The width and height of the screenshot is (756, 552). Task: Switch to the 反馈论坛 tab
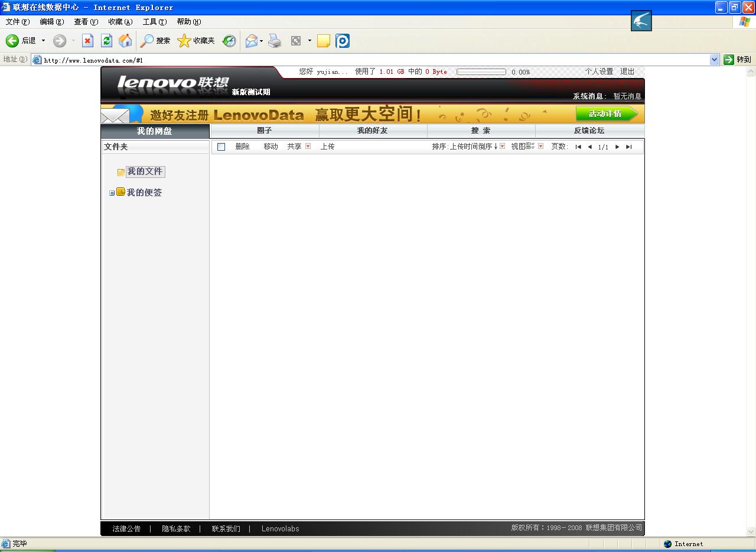tap(589, 131)
